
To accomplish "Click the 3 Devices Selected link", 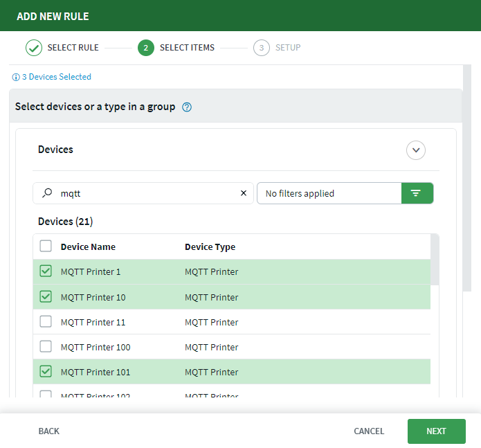I will tap(57, 77).
